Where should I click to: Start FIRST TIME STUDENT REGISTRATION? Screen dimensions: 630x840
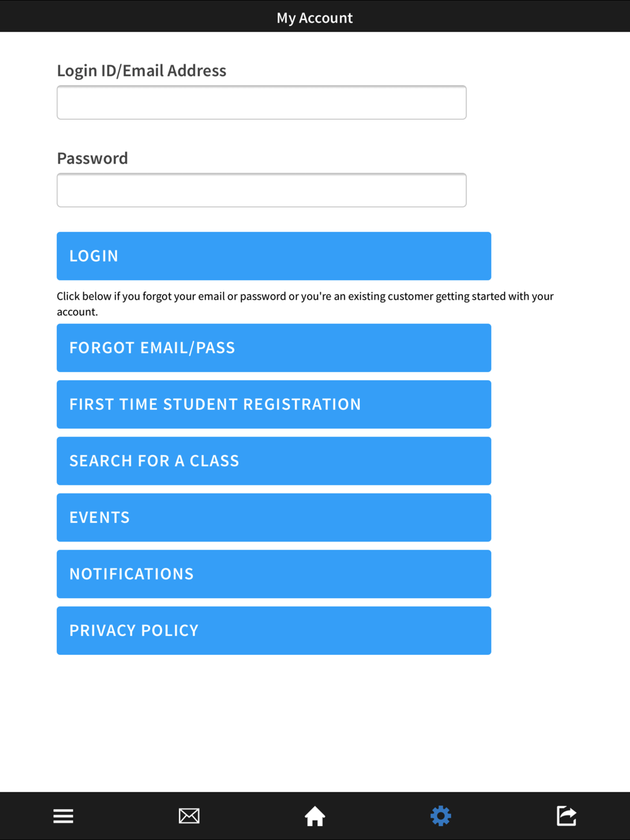pyautogui.click(x=274, y=404)
